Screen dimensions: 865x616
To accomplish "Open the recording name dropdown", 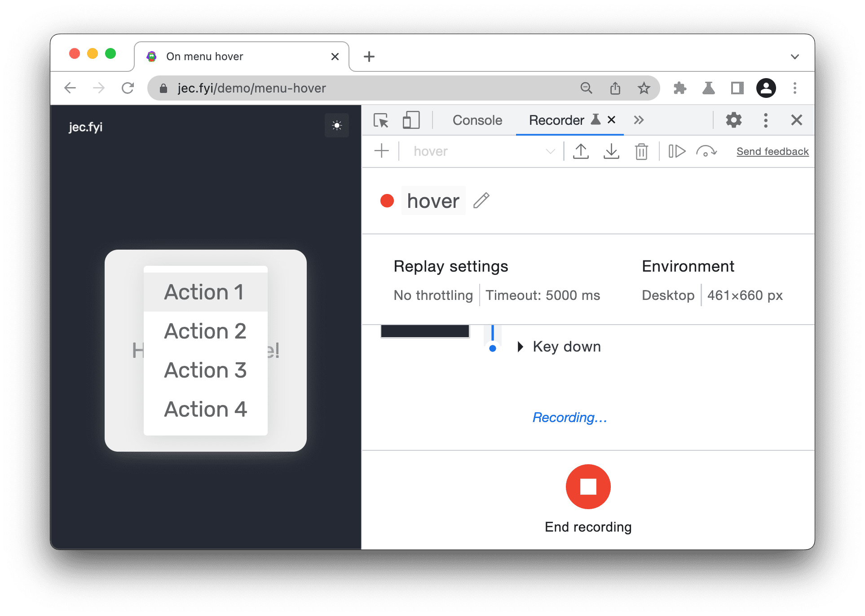I will tap(551, 152).
